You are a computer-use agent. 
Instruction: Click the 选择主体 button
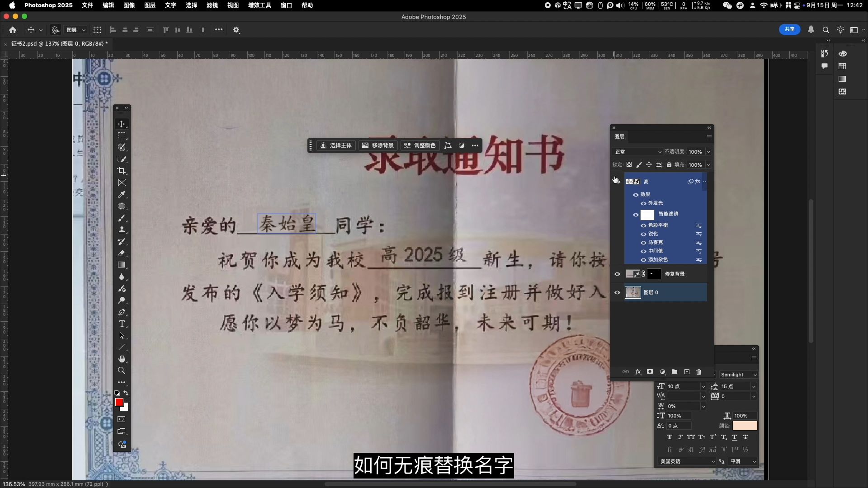[x=336, y=145]
